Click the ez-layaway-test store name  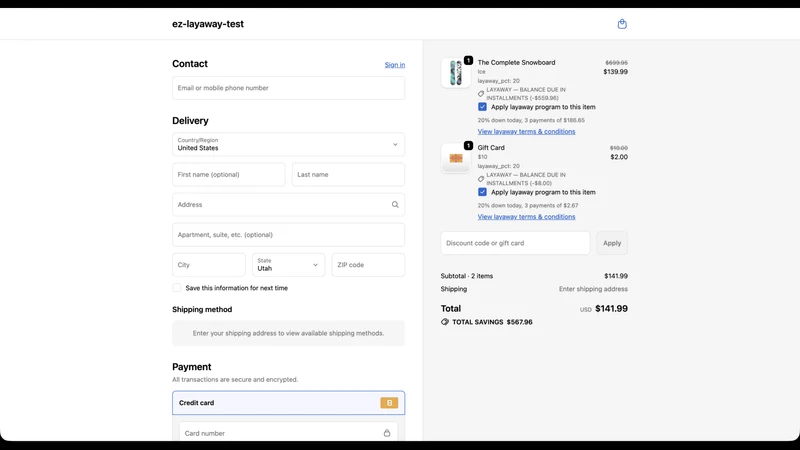208,24
